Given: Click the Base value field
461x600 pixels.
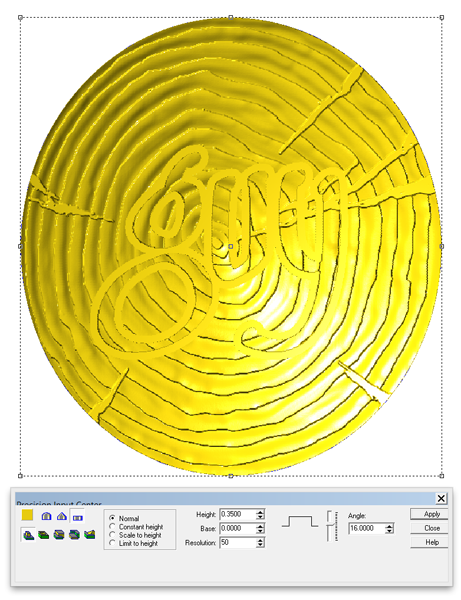Looking at the screenshot, I should 238,528.
